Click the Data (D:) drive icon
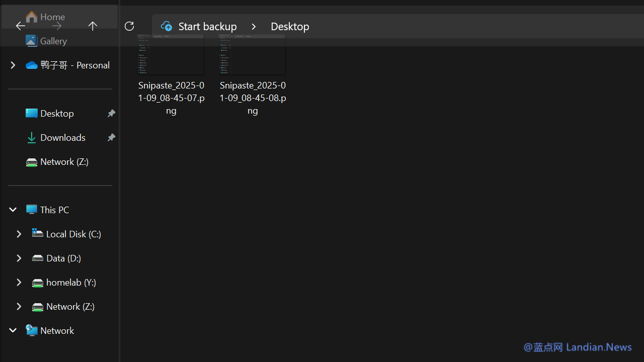The height and width of the screenshot is (362, 644). (38, 258)
